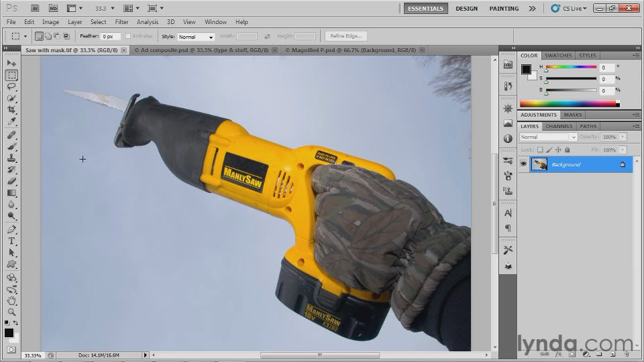The height and width of the screenshot is (362, 644).
Task: Select the Gradient tool
Action: coord(11,193)
